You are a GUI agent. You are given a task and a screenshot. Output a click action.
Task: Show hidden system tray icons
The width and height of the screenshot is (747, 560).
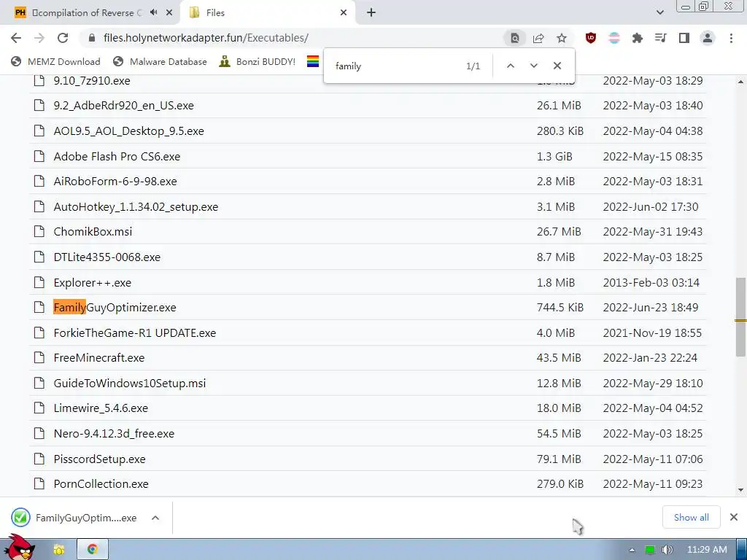click(x=632, y=550)
